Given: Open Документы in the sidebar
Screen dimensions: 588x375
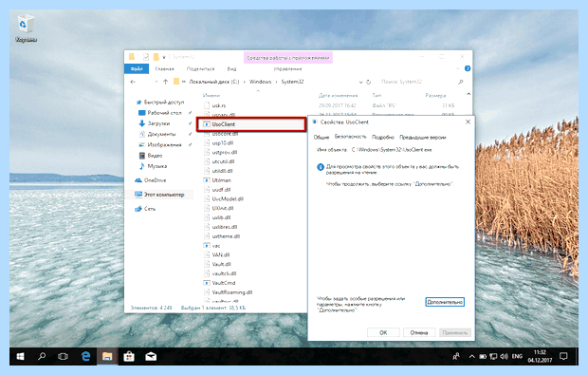Looking at the screenshot, I should (x=157, y=134).
